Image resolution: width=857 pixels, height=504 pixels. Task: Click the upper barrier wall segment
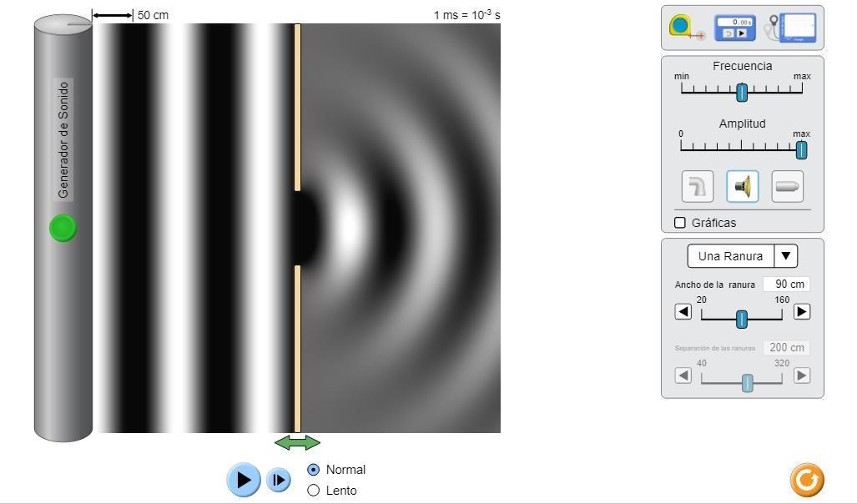297,107
